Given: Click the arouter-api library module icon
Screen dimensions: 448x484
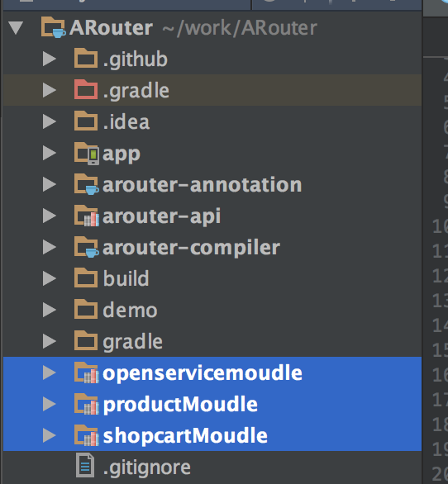Looking at the screenshot, I should tap(87, 216).
